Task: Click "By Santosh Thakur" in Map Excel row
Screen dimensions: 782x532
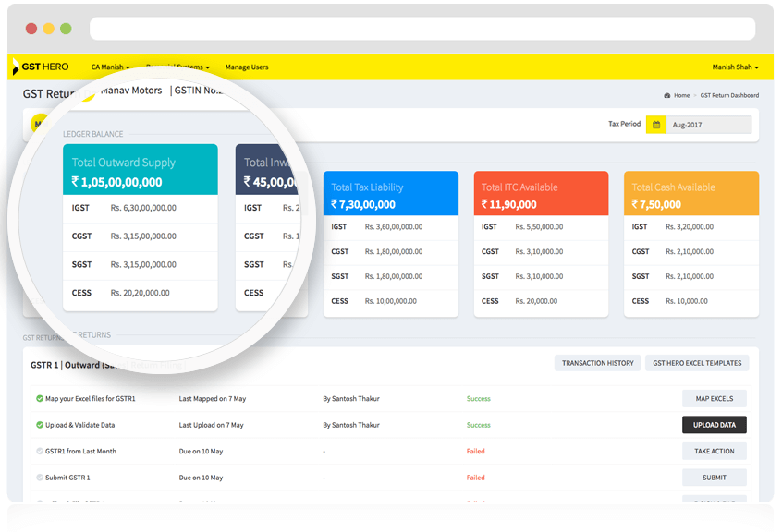Action: 351,398
